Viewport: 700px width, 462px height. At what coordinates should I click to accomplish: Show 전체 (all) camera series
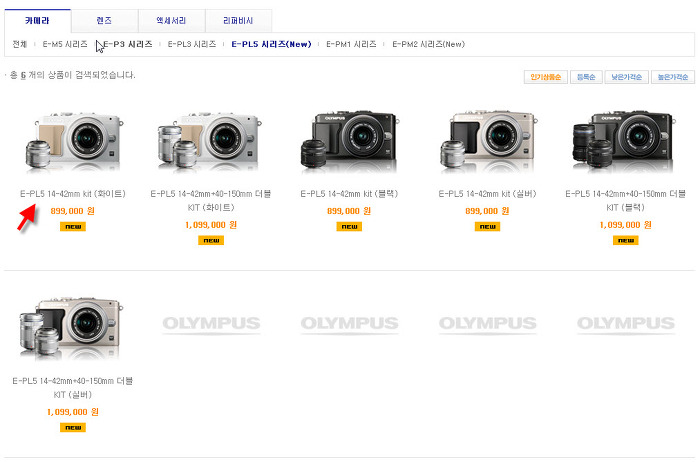click(x=19, y=44)
